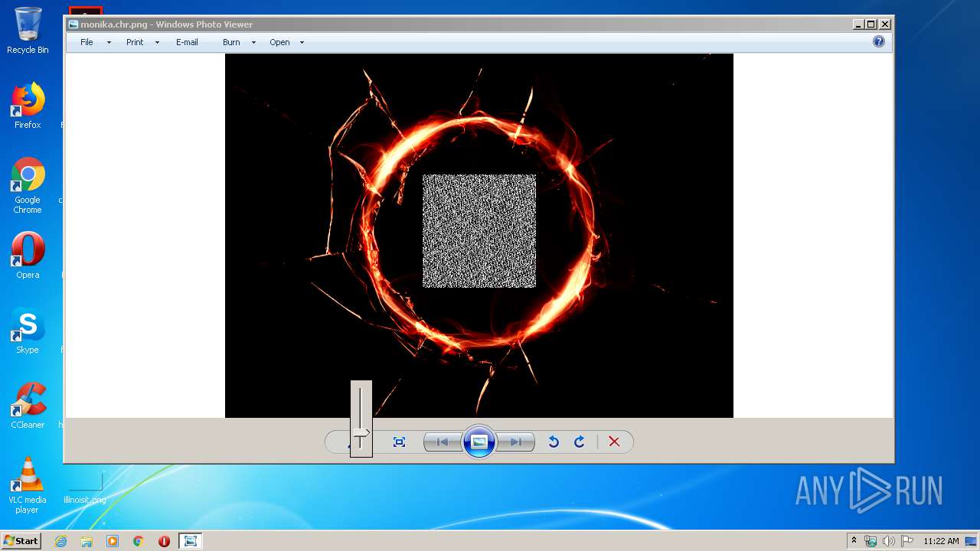The image size is (980, 551).
Task: Open the Recycle Bin desktop icon
Action: click(28, 31)
